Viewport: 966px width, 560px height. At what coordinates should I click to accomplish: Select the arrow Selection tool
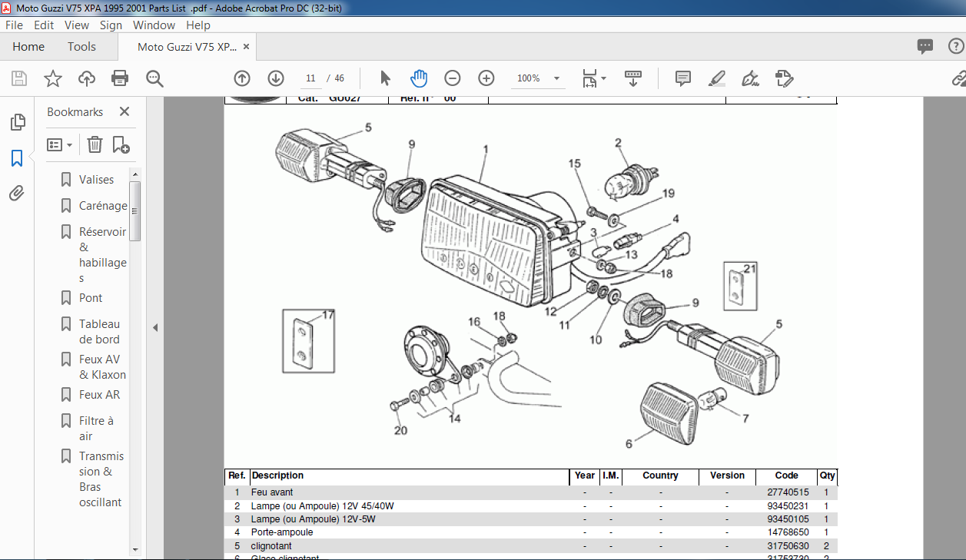386,78
